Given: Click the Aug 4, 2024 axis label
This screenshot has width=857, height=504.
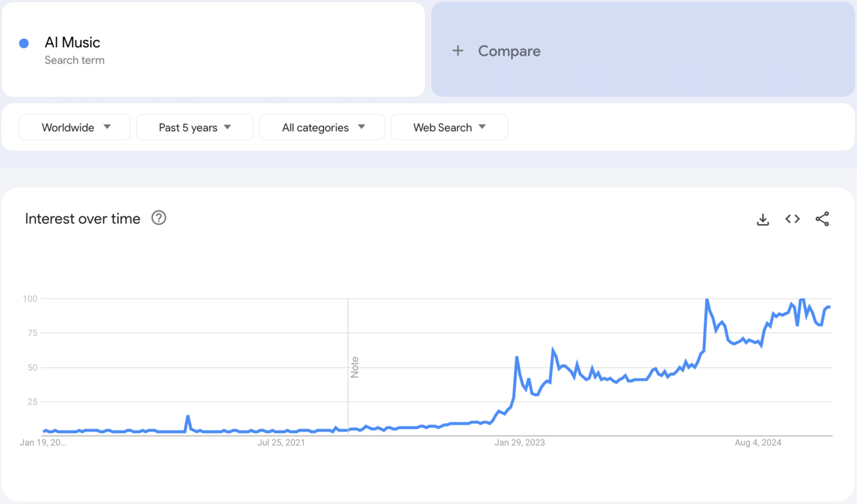Looking at the screenshot, I should pos(758,442).
